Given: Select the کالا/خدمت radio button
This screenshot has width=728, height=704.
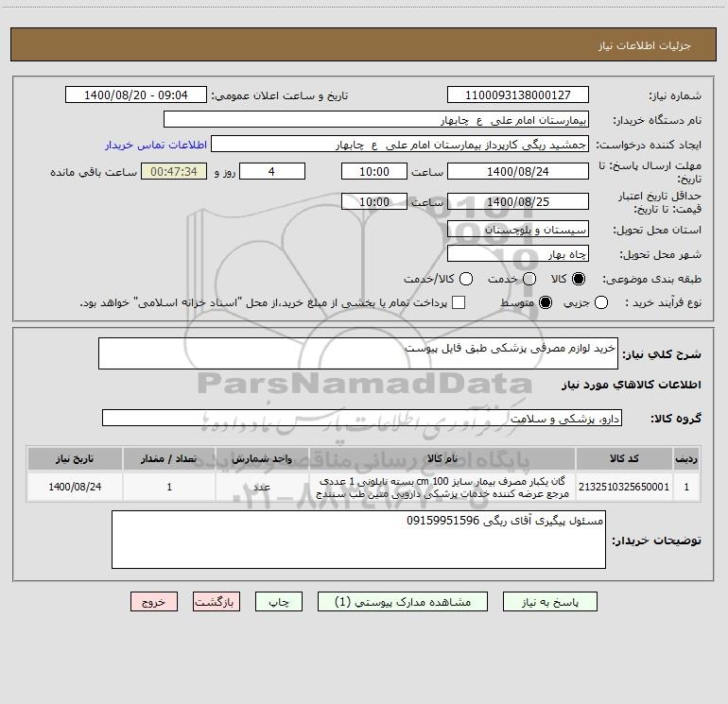Looking at the screenshot, I should click(466, 279).
